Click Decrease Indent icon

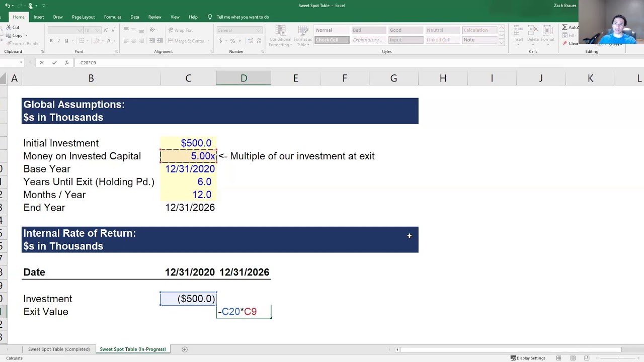pos(152,41)
